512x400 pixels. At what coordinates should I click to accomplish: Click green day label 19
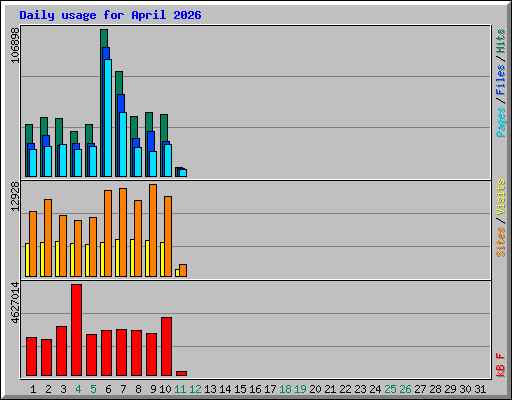300,389
